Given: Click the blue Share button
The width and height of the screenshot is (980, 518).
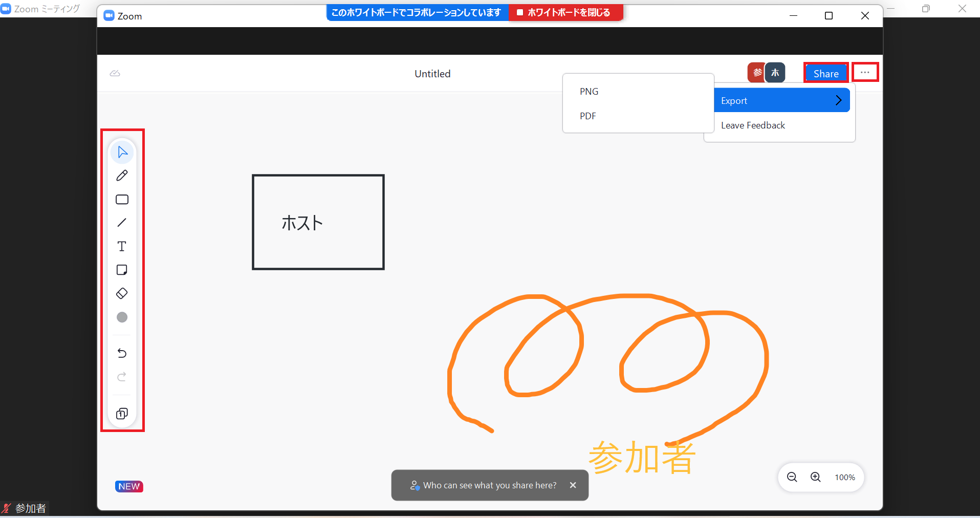Looking at the screenshot, I should (x=825, y=73).
